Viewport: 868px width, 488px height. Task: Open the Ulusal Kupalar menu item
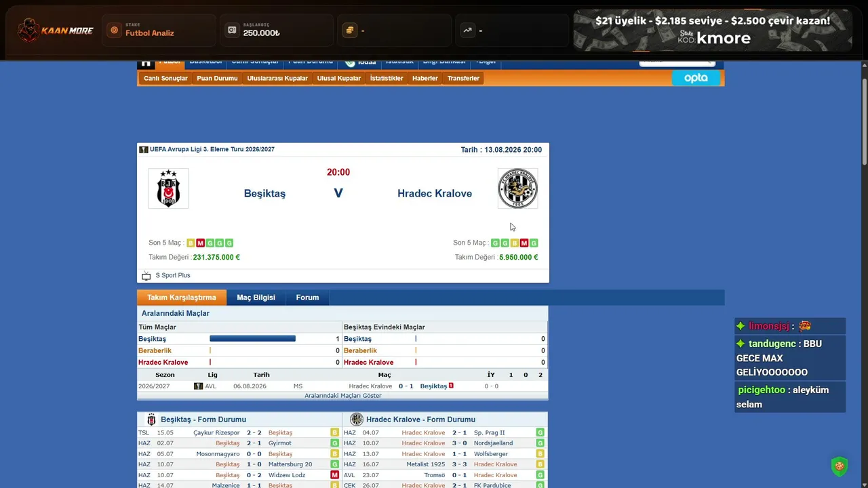[x=339, y=79]
